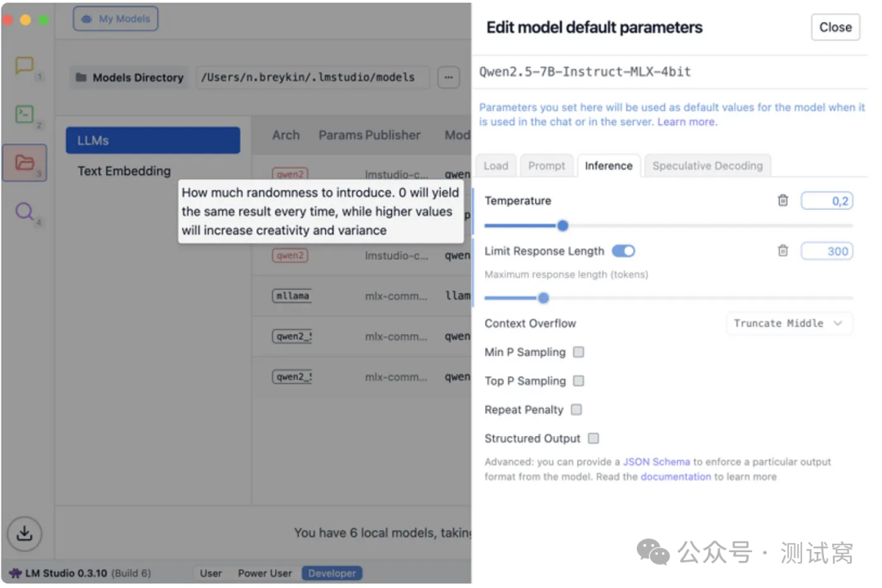Screen dimensions: 882x588
Task: Click the Temperature slider handle
Action: tap(563, 226)
